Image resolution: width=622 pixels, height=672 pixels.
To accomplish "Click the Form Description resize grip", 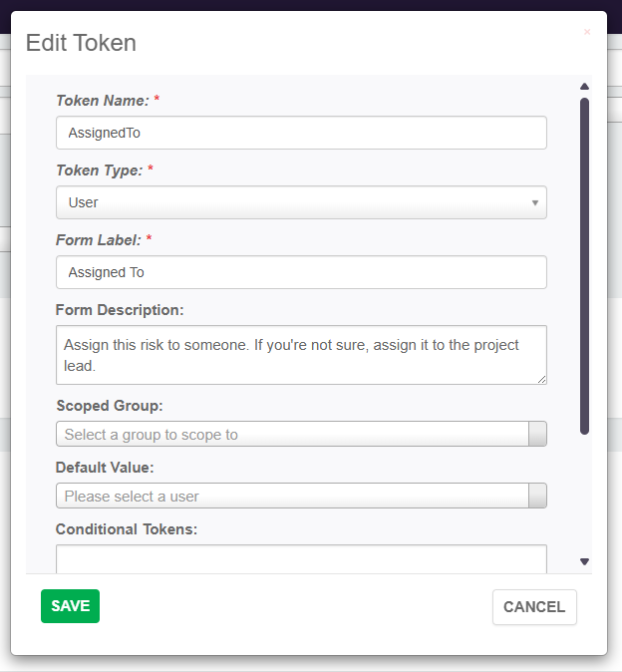I will tap(542, 379).
